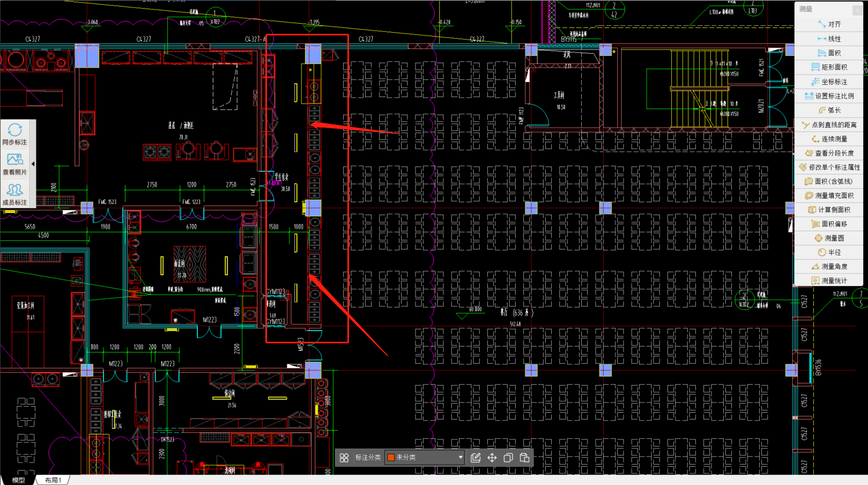Open 成员标注 member annotations

14,194
